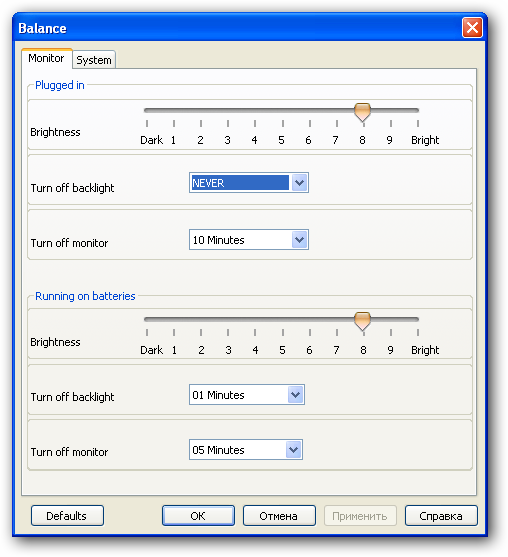Click the battery brightness slider thumb
Image resolution: width=508 pixels, height=557 pixels.
(362, 321)
